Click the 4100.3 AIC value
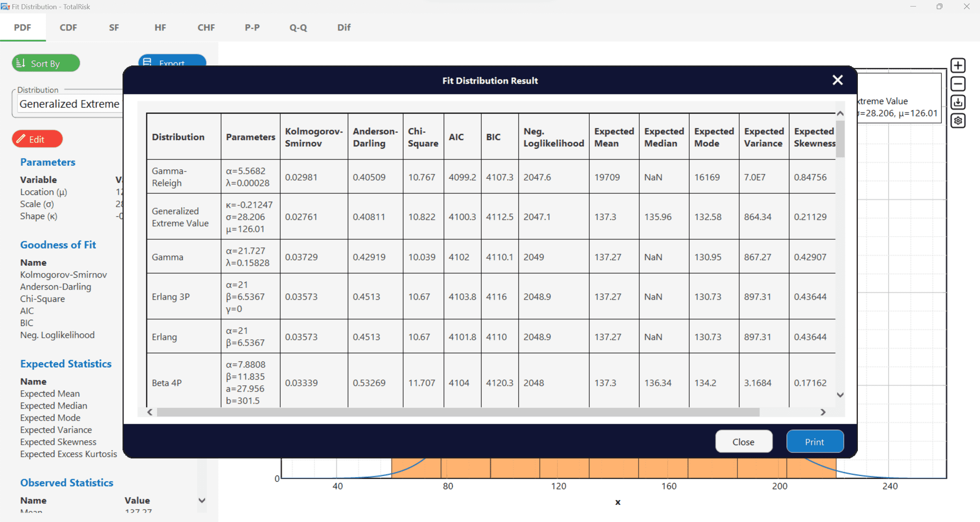This screenshot has width=980, height=522. click(x=462, y=217)
